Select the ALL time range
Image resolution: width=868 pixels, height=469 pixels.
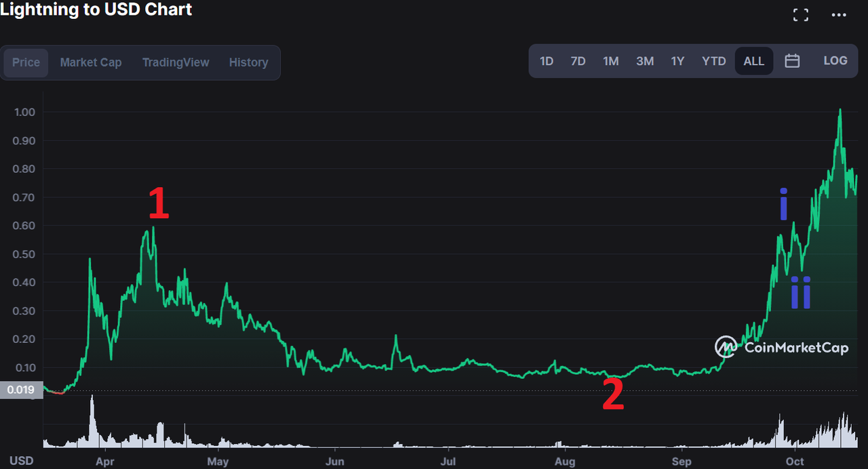[754, 61]
